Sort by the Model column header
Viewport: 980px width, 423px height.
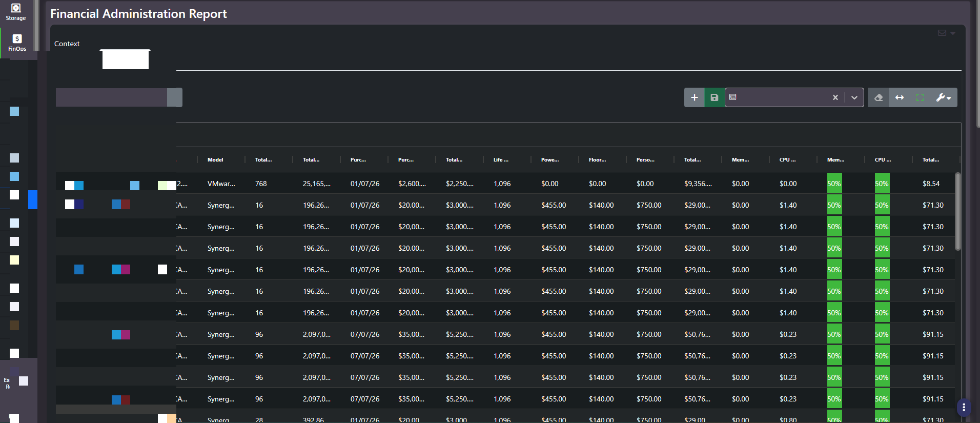coord(215,160)
